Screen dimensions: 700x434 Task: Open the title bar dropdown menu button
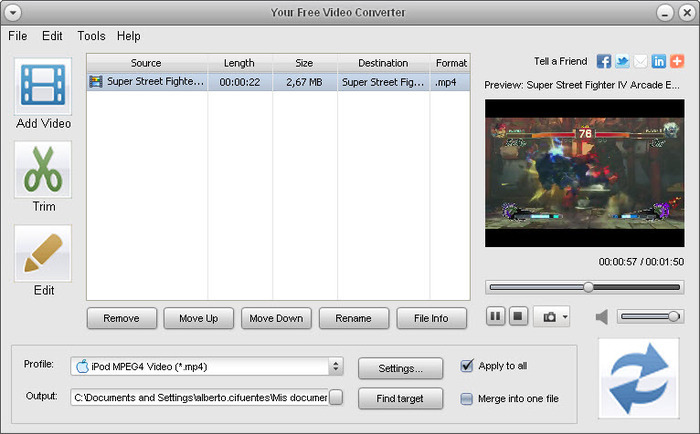13,13
